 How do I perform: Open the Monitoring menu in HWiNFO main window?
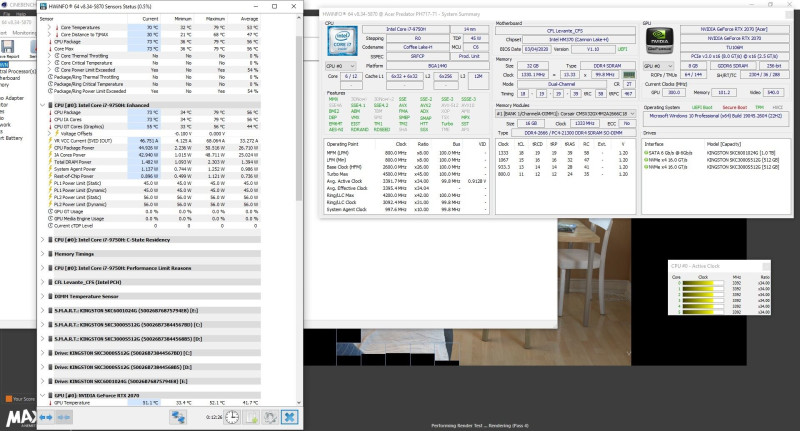pyautogui.click(x=24, y=33)
